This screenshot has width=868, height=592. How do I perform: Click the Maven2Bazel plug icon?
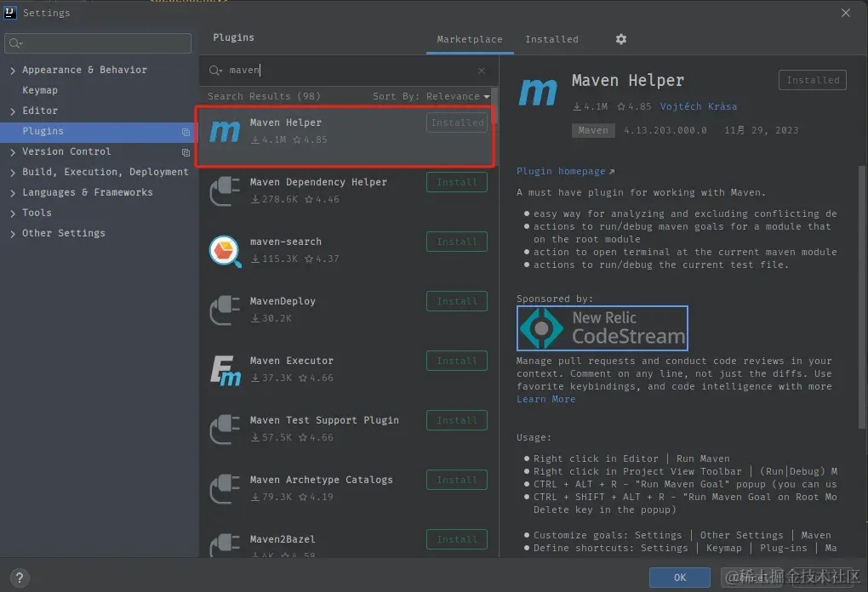click(x=225, y=545)
